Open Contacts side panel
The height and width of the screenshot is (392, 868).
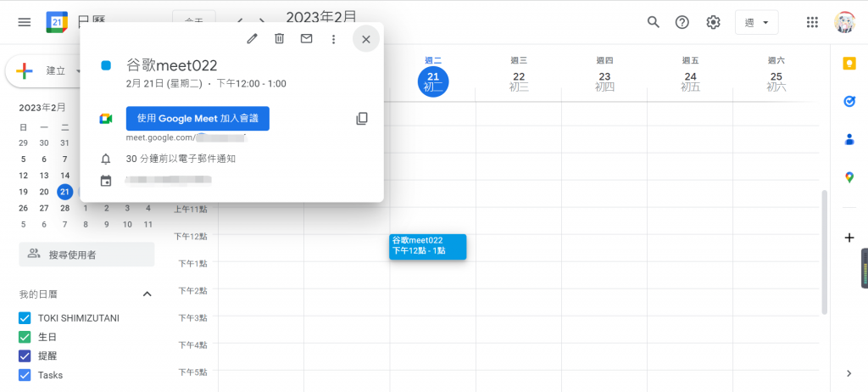click(849, 139)
